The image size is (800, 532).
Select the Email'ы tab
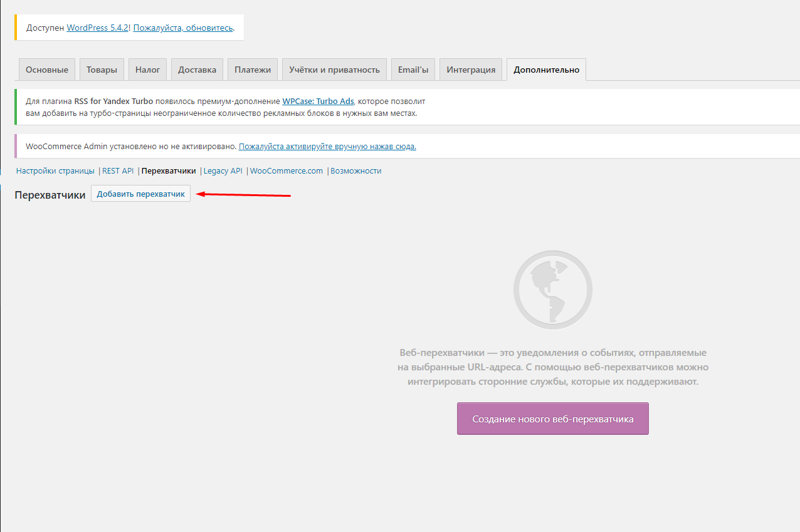tap(413, 70)
